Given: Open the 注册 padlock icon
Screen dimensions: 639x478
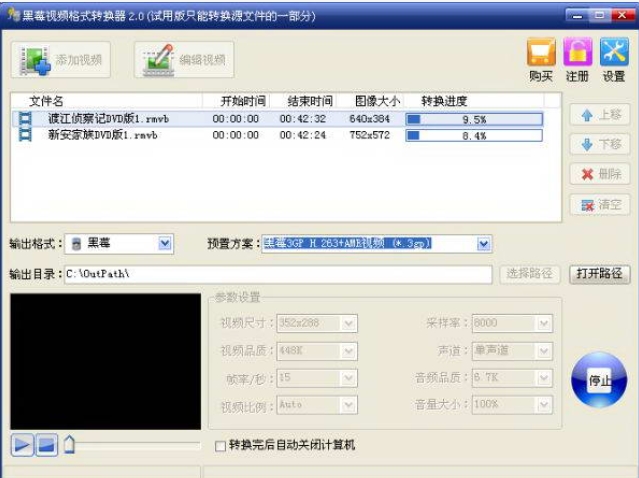Looking at the screenshot, I should click(577, 52).
